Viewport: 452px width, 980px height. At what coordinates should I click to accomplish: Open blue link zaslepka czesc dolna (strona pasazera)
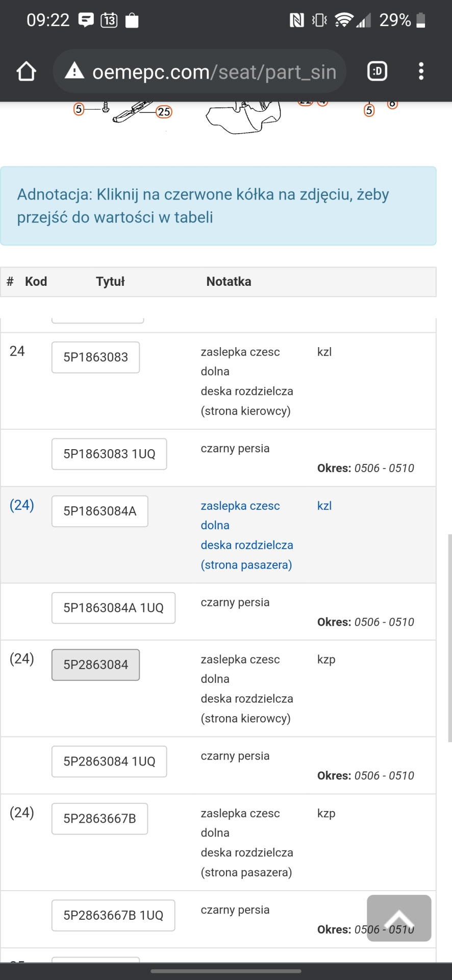[247, 535]
